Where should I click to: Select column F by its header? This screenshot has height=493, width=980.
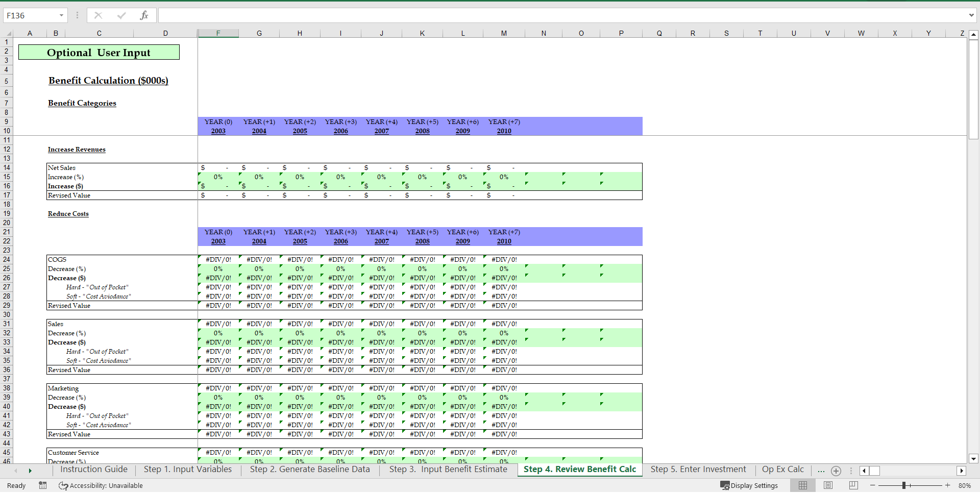point(218,33)
